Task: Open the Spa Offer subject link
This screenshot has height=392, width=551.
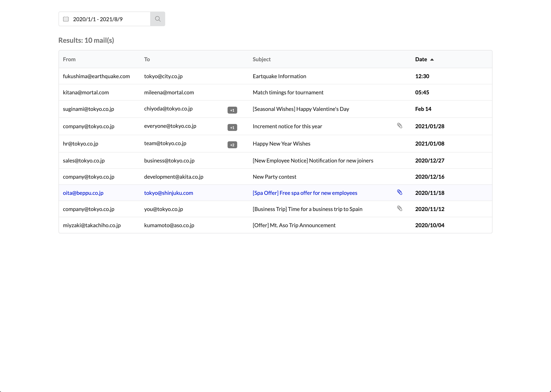Action: (305, 193)
